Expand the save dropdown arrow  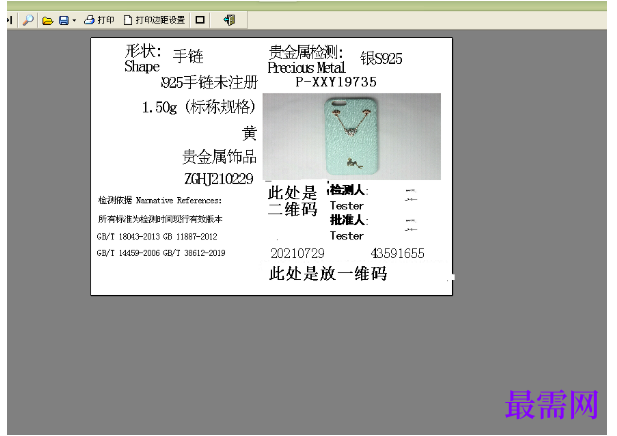pyautogui.click(x=74, y=20)
